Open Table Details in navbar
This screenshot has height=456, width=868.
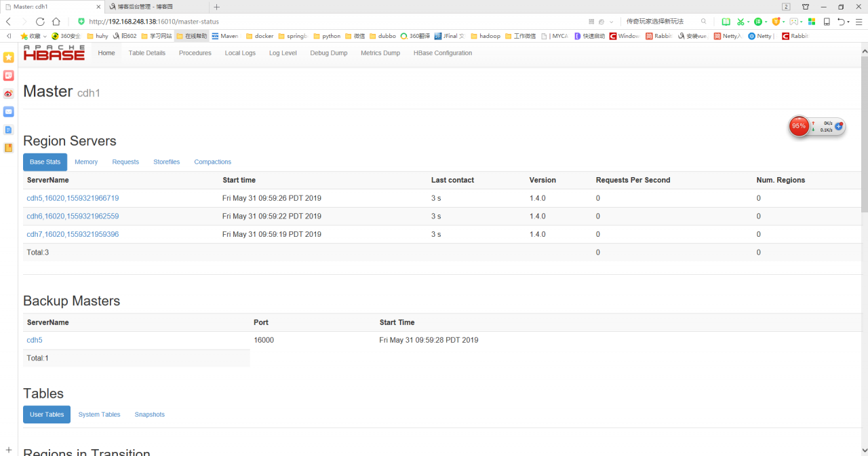147,53
